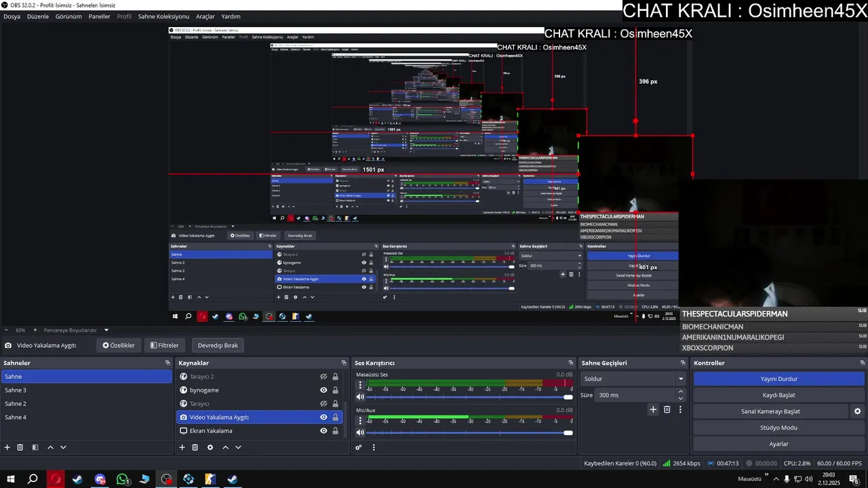The width and height of the screenshot is (868, 488).
Task: Remove selected source with Kaynaklar trash icon
Action: pyautogui.click(x=195, y=447)
